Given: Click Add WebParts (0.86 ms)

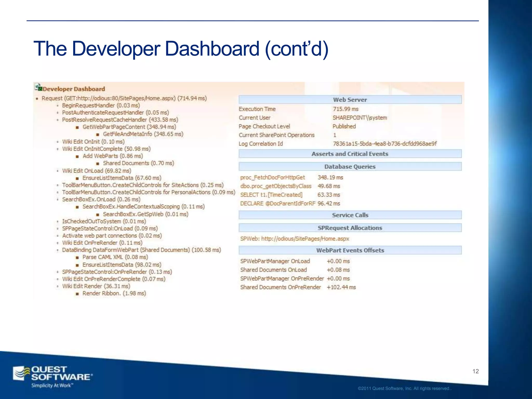Looking at the screenshot, I should pos(113,156).
